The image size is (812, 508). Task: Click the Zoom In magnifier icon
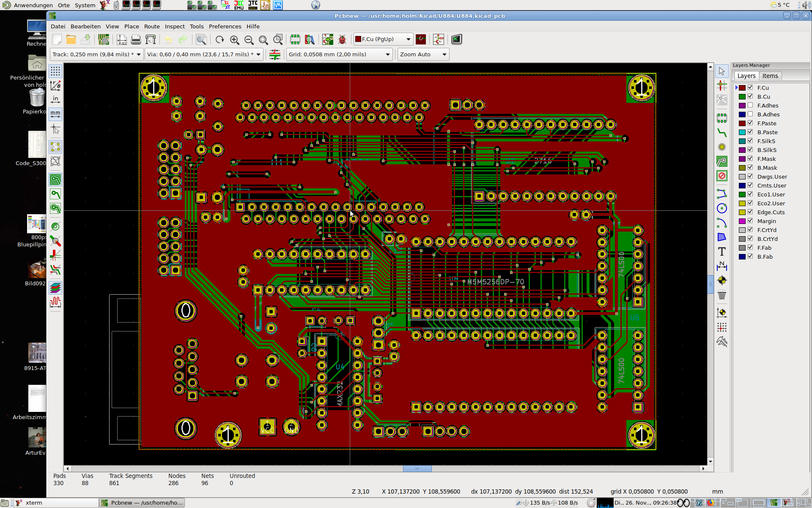click(235, 40)
